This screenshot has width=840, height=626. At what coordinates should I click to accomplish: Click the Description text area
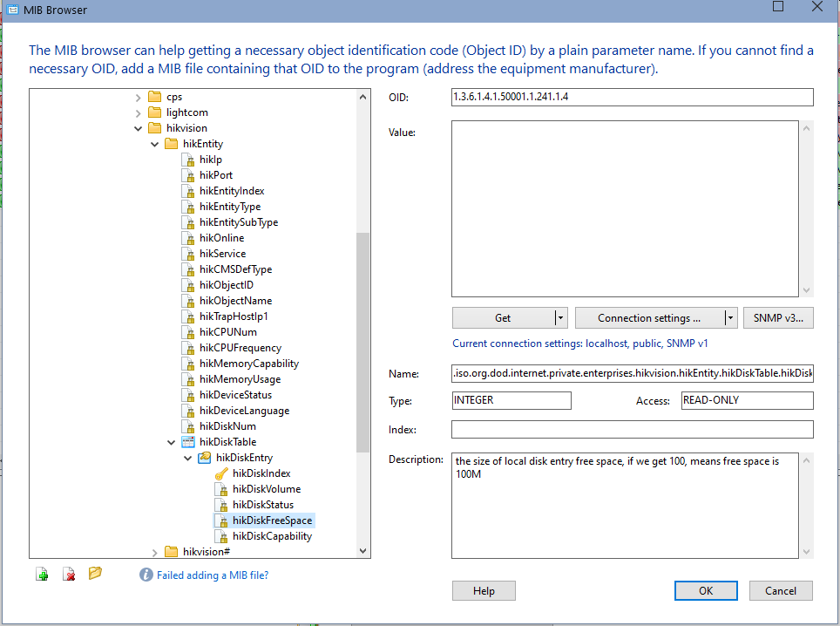625,506
